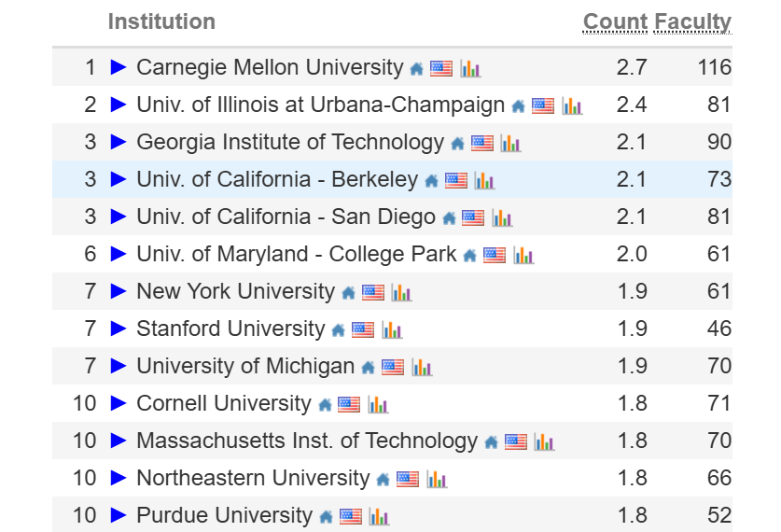Expand Univ. of California - San Diego row
The image size is (781, 532).
(119, 217)
